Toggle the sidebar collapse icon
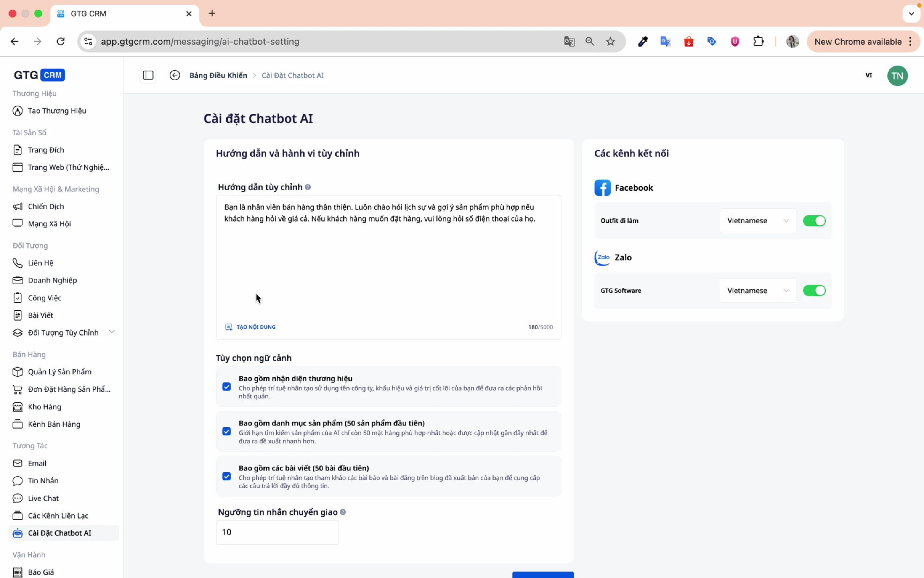Image resolution: width=924 pixels, height=578 pixels. [148, 75]
